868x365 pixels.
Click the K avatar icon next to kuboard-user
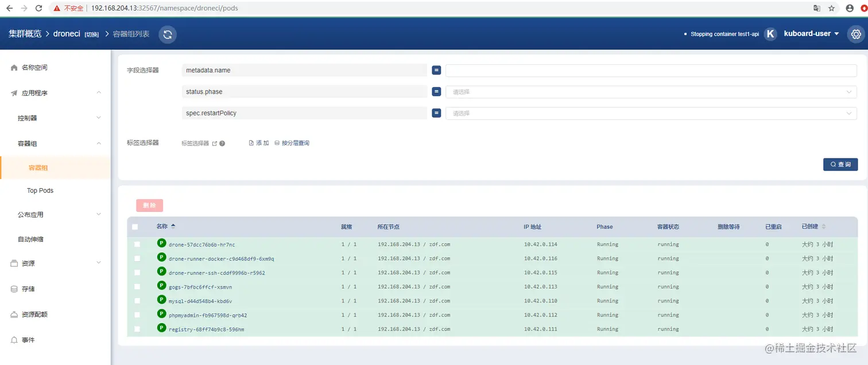coord(771,34)
